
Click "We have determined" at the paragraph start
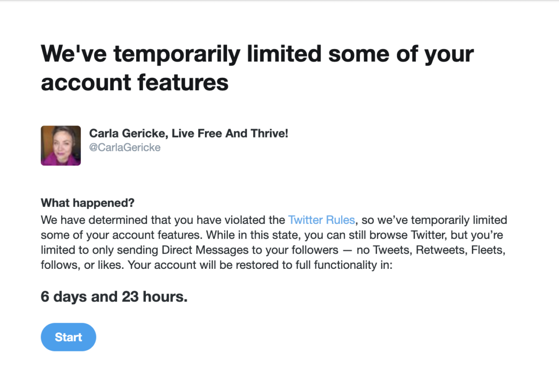tap(84, 220)
